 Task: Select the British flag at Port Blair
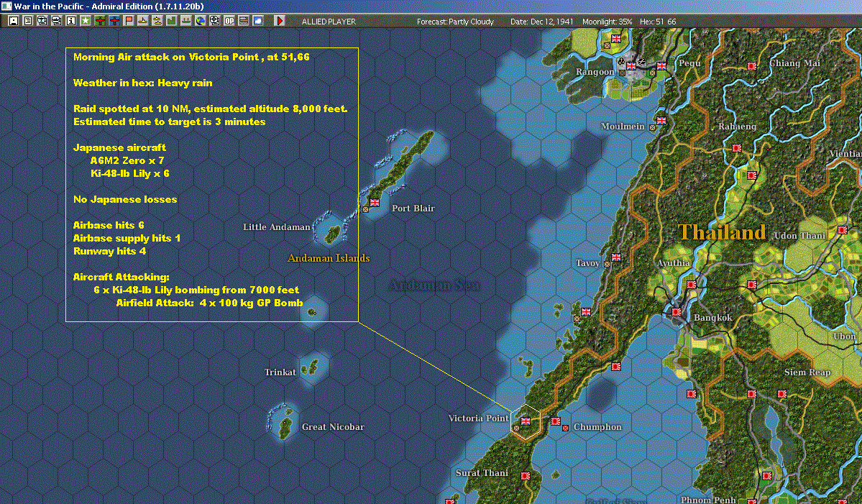point(375,202)
